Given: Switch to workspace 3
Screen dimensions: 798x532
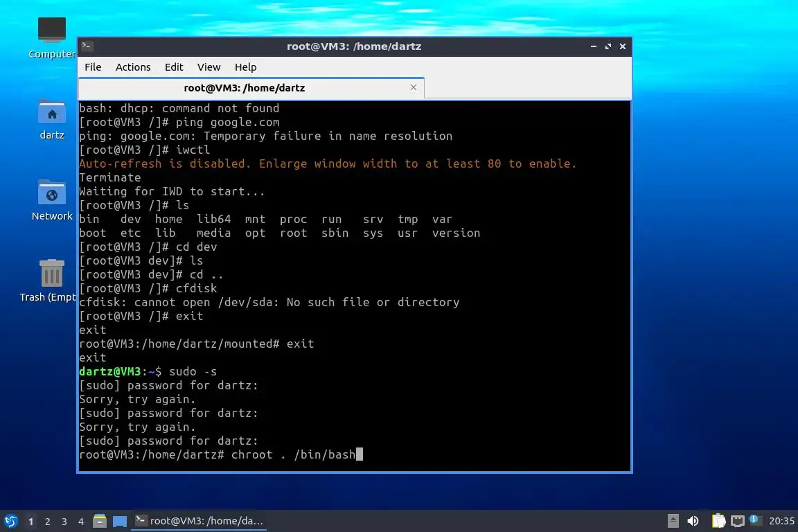Looking at the screenshot, I should tap(64, 522).
